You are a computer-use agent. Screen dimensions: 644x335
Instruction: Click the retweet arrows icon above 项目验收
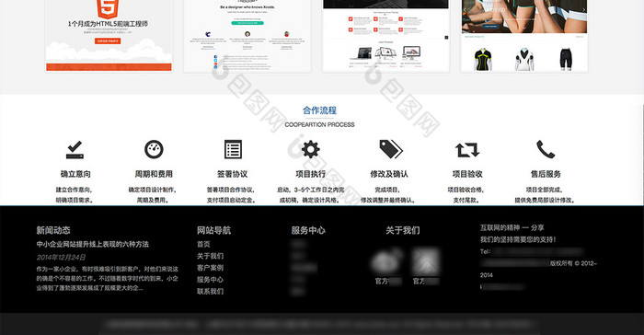467,150
